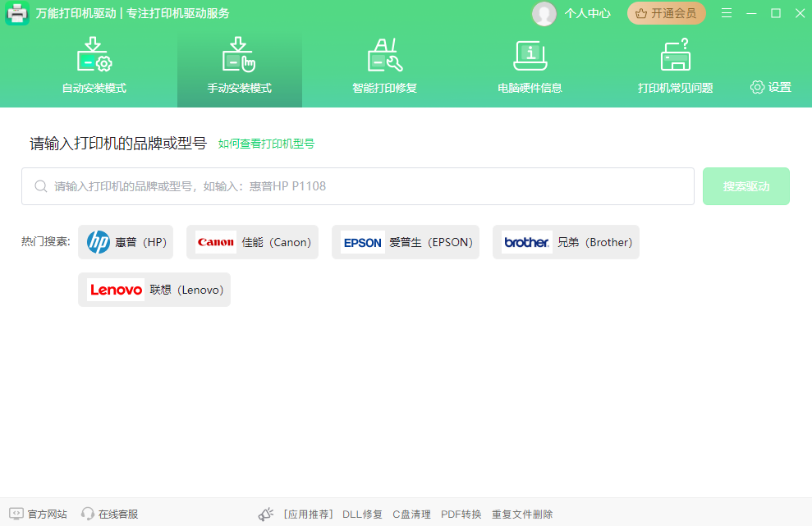Select 佳能 (Canon) hot search
Viewport: 812px width, 526px height.
point(252,242)
